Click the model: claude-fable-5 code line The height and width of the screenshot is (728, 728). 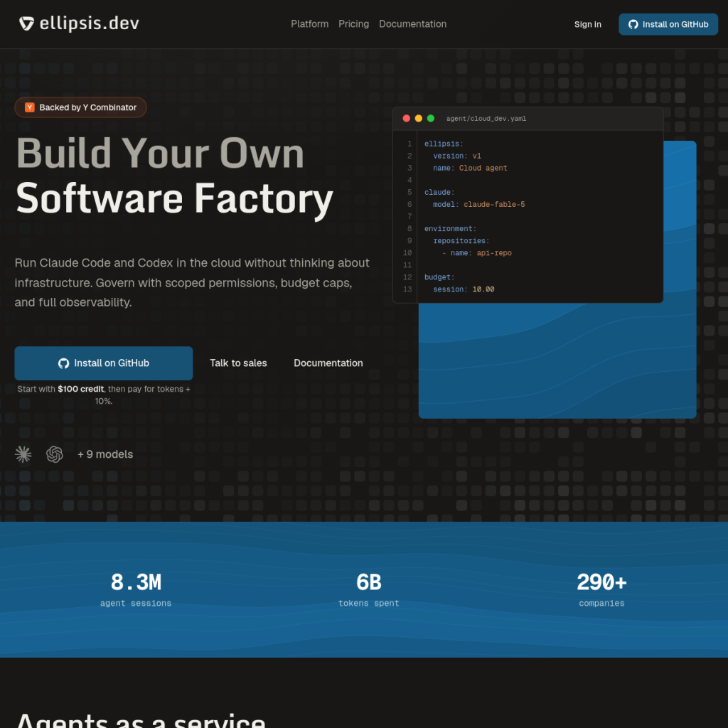tap(478, 204)
